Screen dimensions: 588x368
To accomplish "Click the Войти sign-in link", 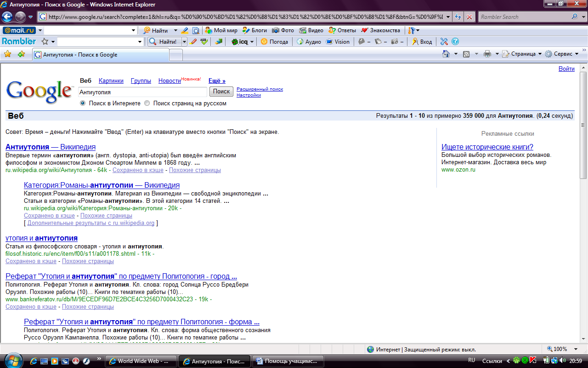I will point(566,69).
